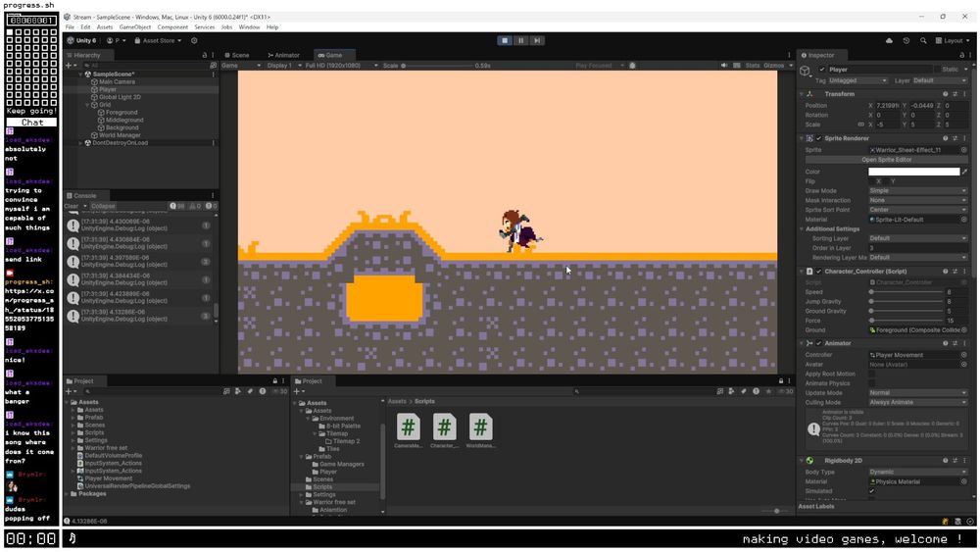Screen dimensions: 980x552
Task: Advance one frame with the Step button
Action: point(537,40)
